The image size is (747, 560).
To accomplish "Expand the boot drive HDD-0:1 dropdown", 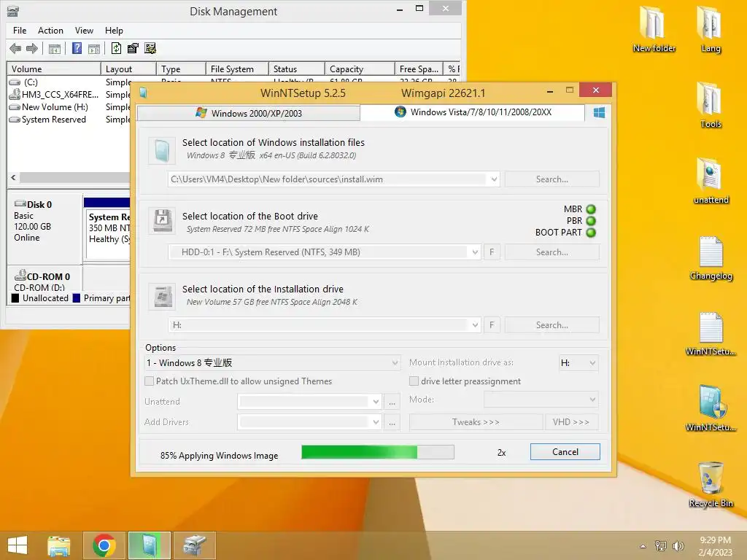I will click(x=475, y=252).
